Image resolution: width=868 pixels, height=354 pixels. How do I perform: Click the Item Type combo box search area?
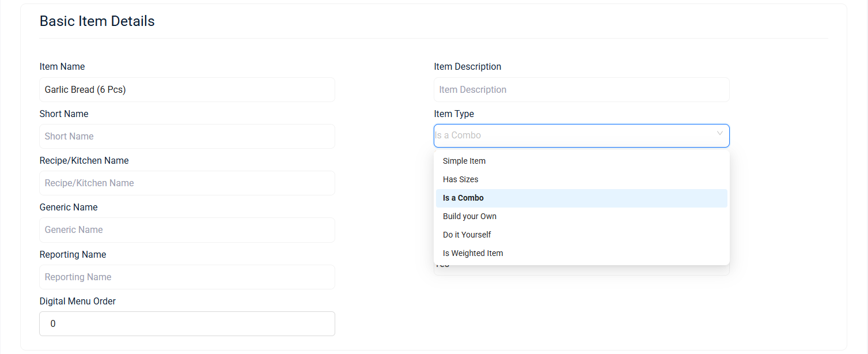pyautogui.click(x=570, y=135)
